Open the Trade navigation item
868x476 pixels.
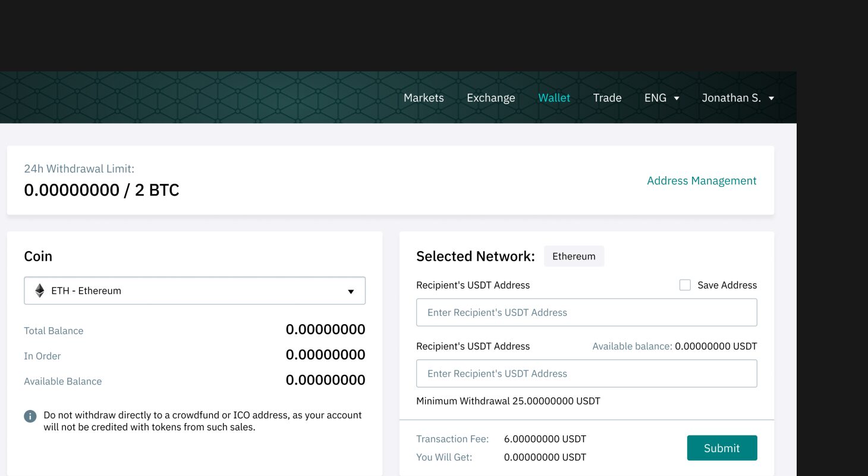607,98
